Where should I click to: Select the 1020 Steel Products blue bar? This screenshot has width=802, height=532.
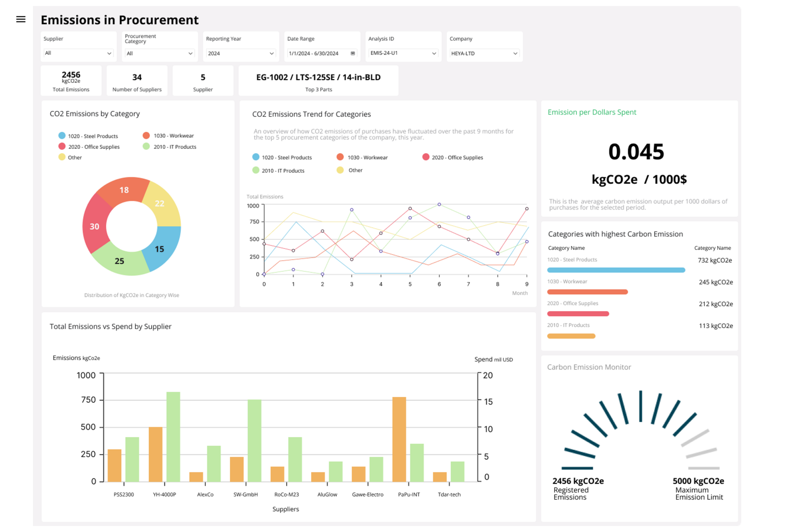pyautogui.click(x=616, y=270)
